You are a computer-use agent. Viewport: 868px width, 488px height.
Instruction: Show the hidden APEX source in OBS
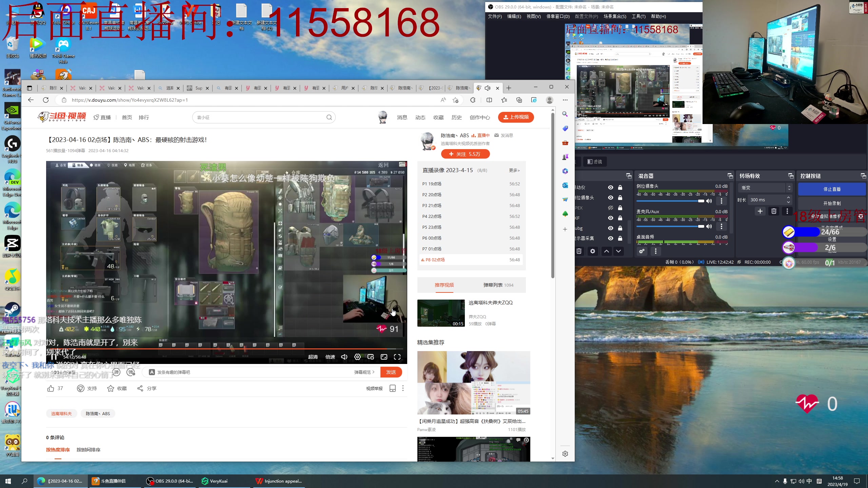click(611, 208)
